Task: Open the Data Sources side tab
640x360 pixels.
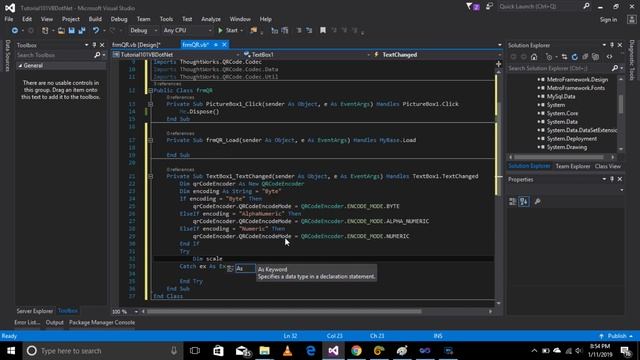Action: 7,56
